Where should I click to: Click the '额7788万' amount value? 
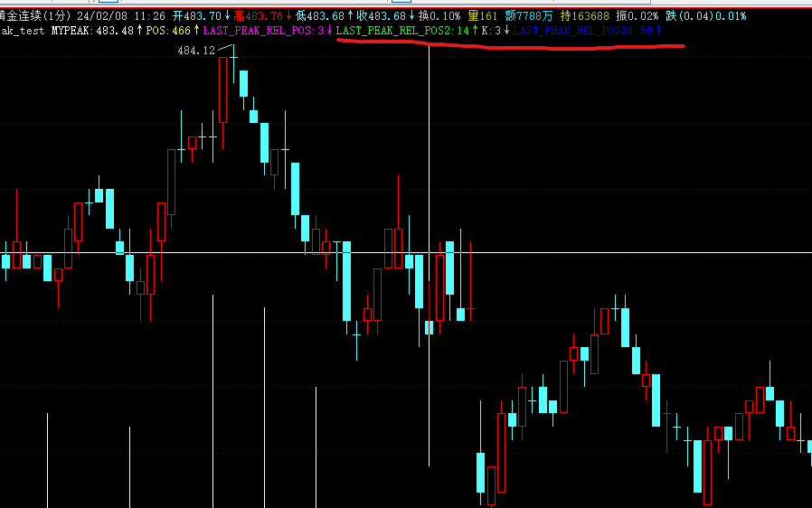point(529,16)
